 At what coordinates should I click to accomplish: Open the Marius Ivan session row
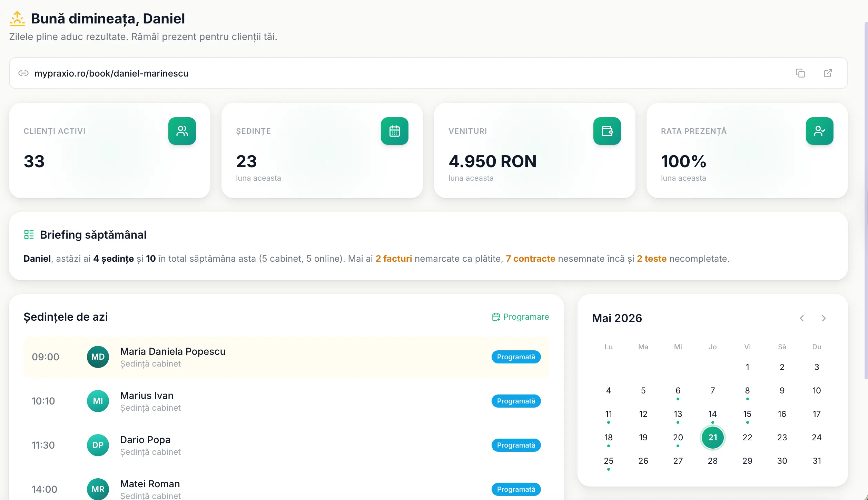click(x=286, y=401)
